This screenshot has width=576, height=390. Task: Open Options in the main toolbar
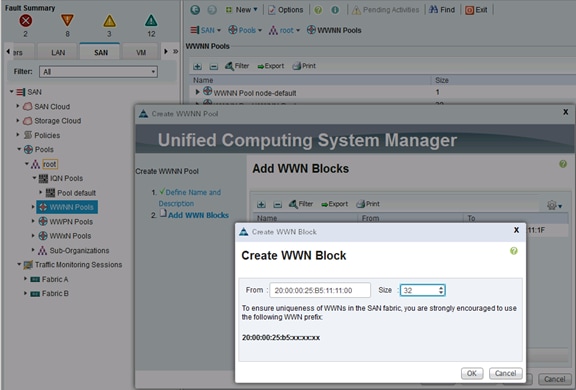tap(286, 10)
